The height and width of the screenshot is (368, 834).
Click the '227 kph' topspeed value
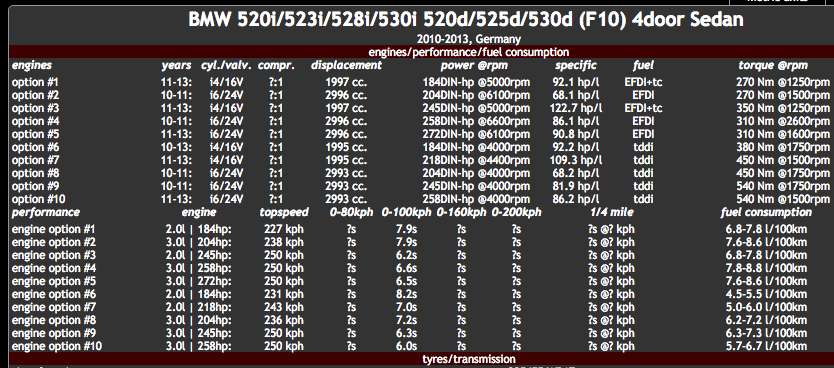283,229
